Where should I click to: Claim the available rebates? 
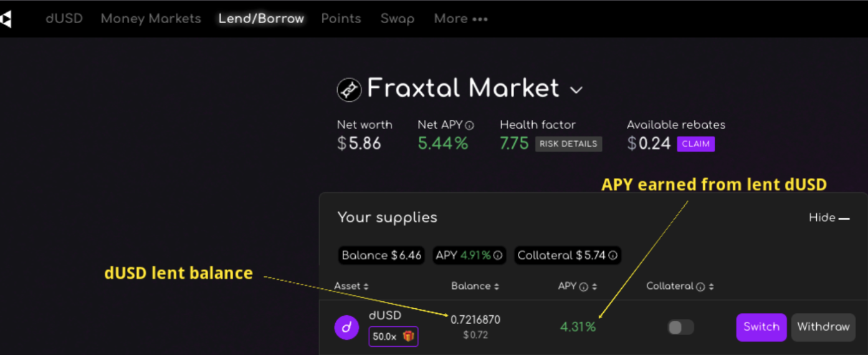695,144
